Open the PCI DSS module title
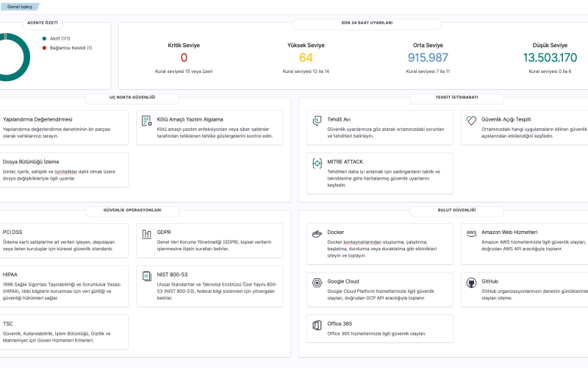Screen dimensions: 588x368 coord(12,232)
